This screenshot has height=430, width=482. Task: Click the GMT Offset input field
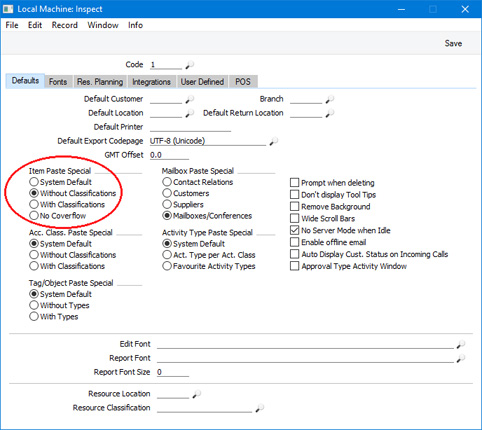(x=169, y=155)
